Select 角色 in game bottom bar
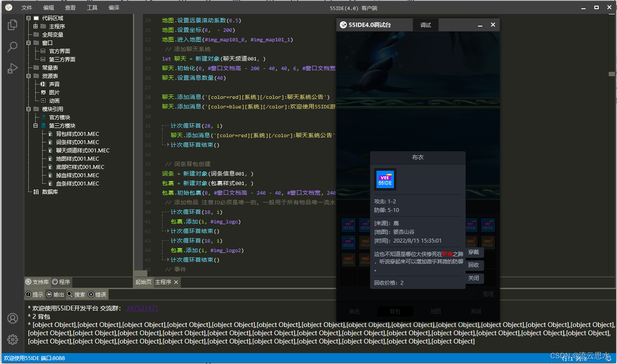The height and width of the screenshot is (364, 617). [354, 311]
